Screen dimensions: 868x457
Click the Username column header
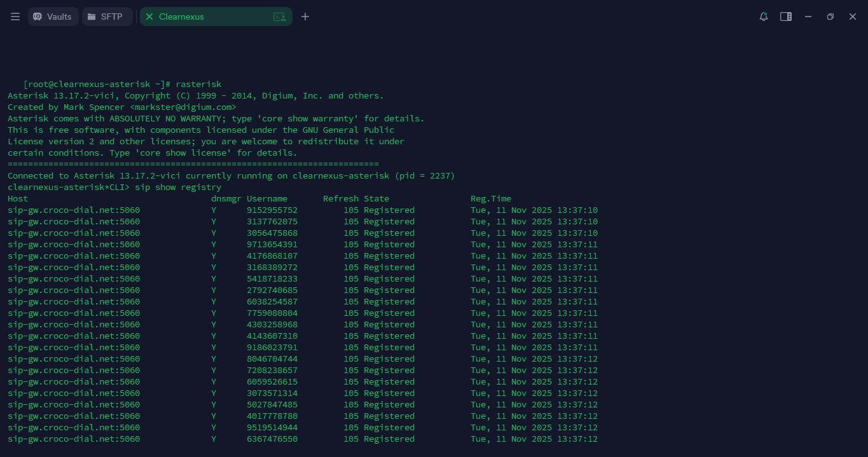(x=267, y=198)
